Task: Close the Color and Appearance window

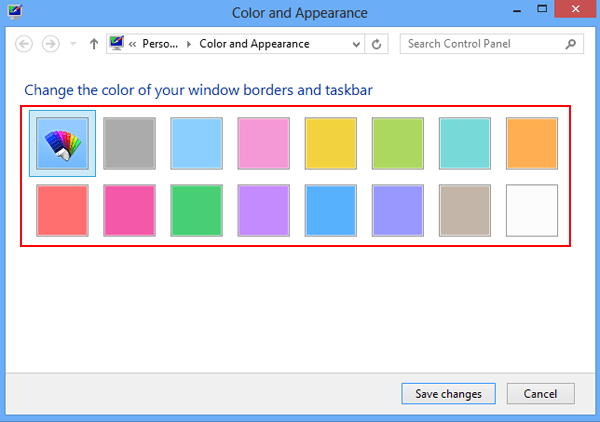Action: 576,9
